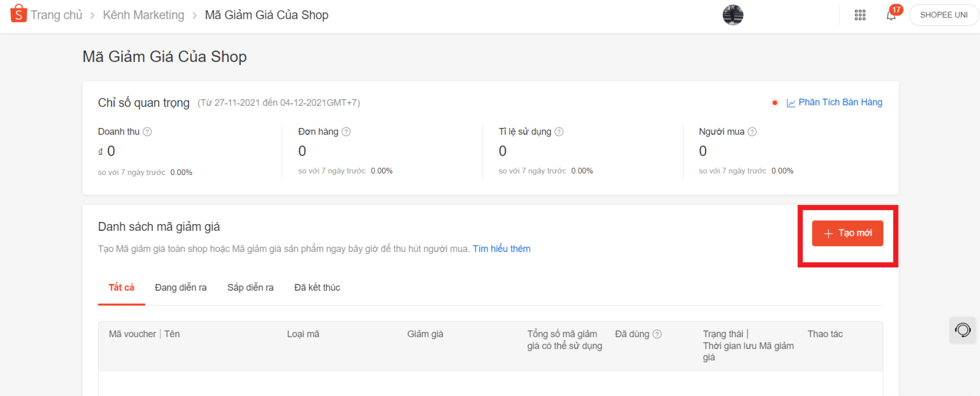Switch to Đang diễn ra tab

tap(181, 288)
